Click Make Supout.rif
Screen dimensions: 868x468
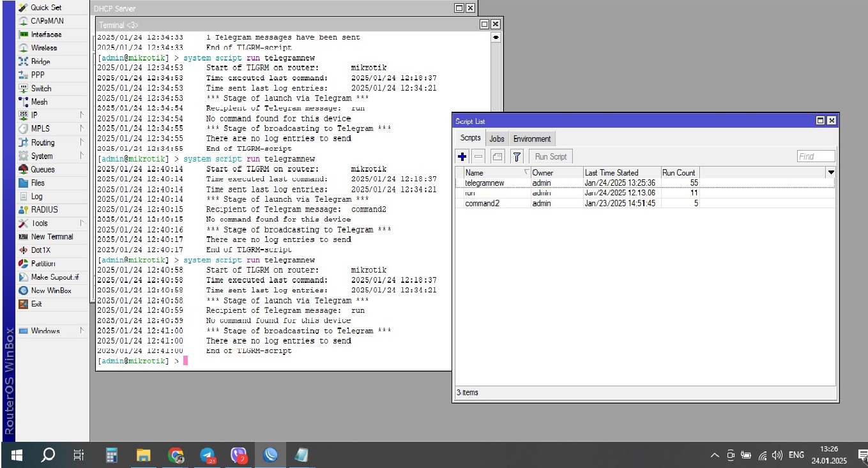pyautogui.click(x=55, y=276)
